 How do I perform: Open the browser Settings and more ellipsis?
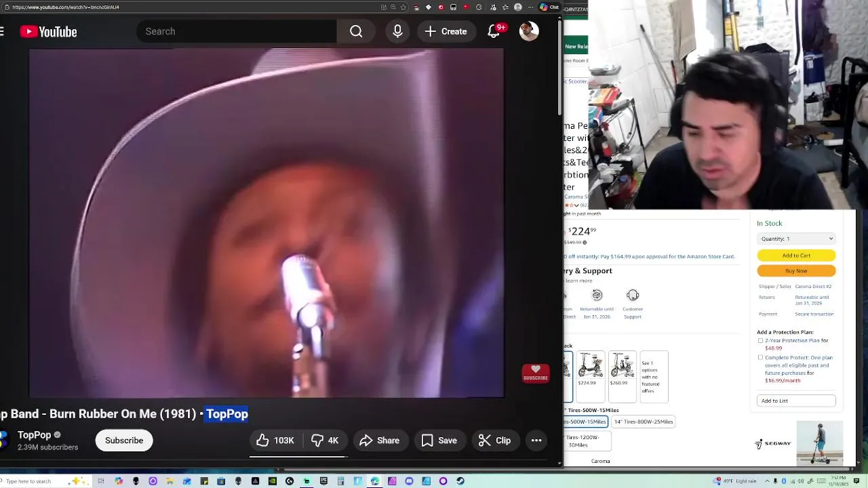pyautogui.click(x=530, y=7)
